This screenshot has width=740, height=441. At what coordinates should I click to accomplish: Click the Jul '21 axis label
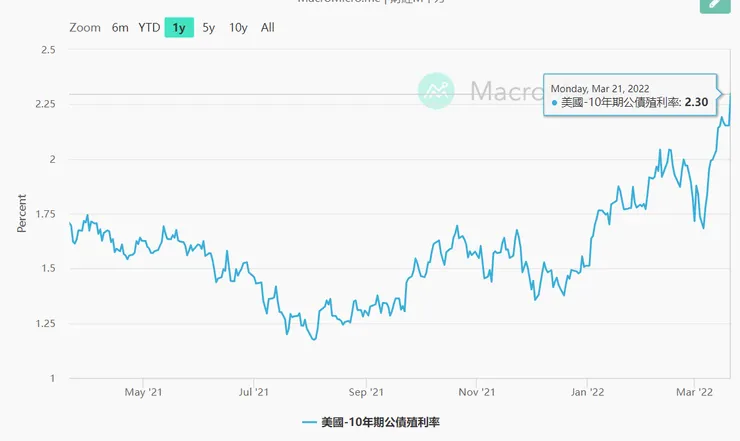pyautogui.click(x=253, y=392)
